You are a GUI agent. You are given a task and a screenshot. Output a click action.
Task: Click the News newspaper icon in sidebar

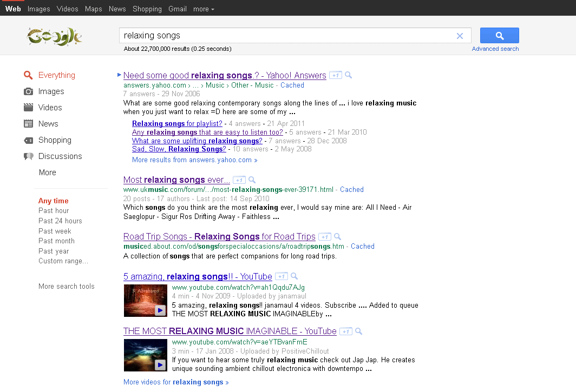(28, 124)
